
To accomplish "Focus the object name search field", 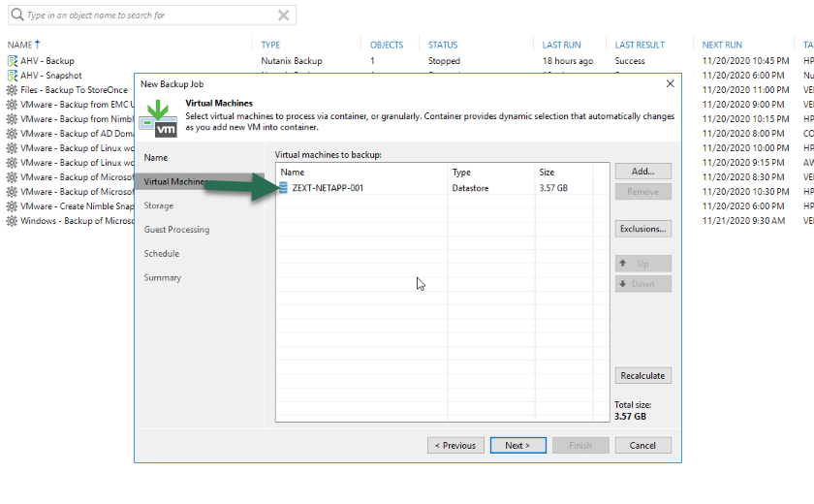I will click(x=152, y=16).
